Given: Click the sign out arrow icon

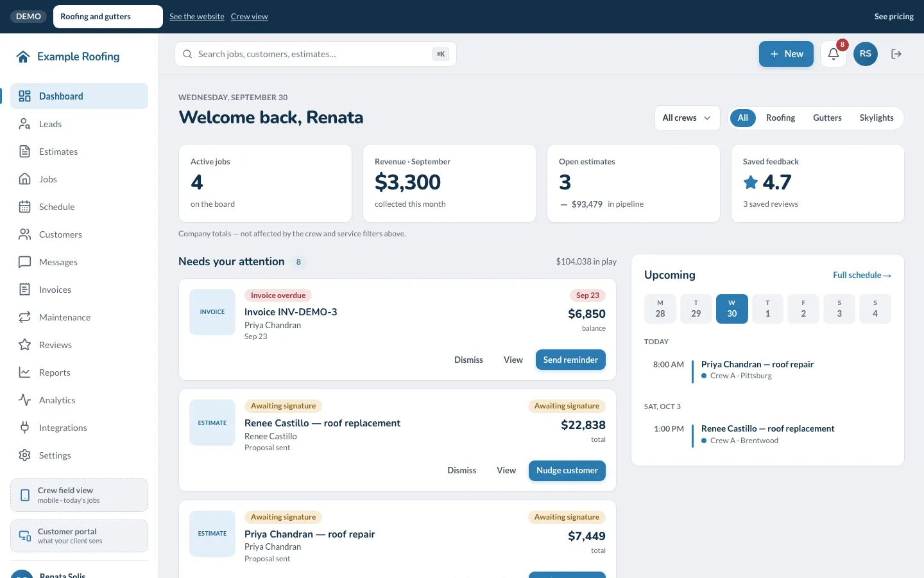Looking at the screenshot, I should click(x=896, y=54).
